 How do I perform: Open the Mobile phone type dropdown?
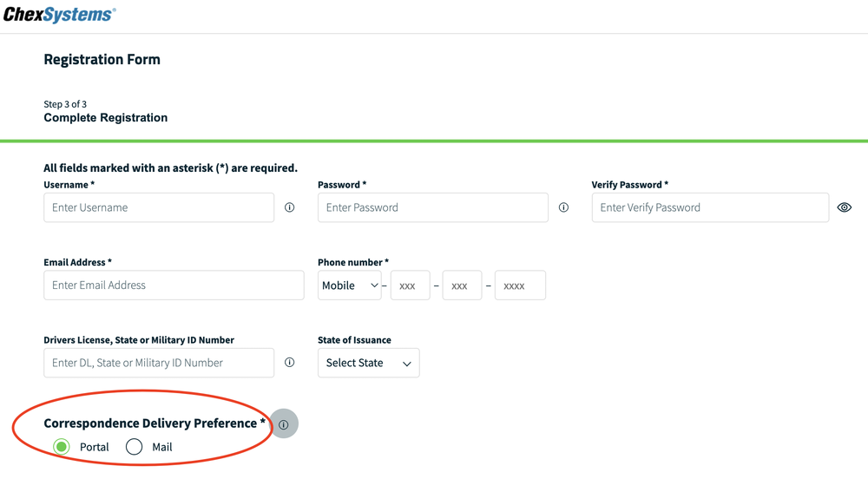pyautogui.click(x=349, y=285)
